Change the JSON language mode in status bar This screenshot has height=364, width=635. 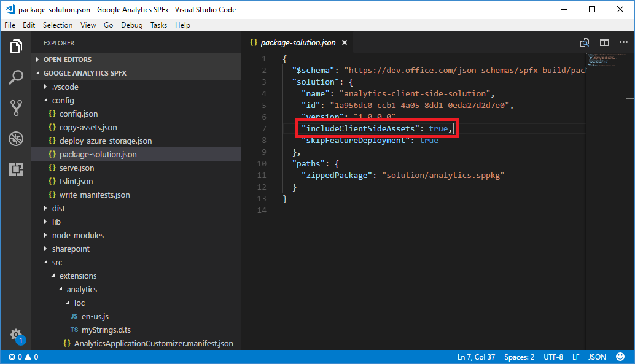(597, 357)
